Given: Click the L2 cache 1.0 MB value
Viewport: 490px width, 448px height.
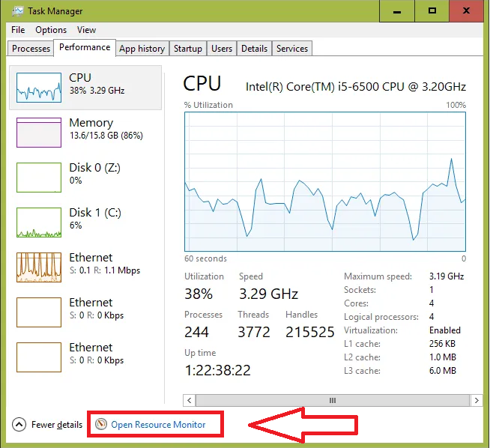Looking at the screenshot, I should tap(443, 357).
